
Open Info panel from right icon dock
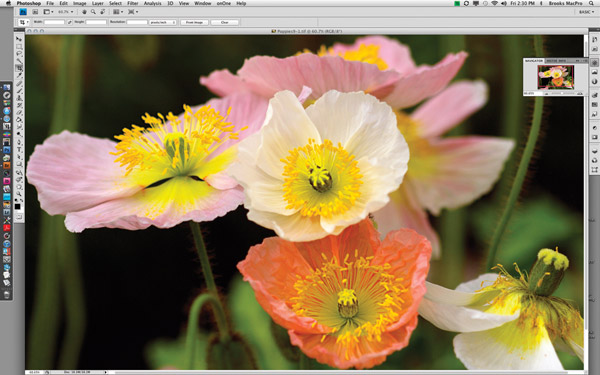[x=595, y=82]
